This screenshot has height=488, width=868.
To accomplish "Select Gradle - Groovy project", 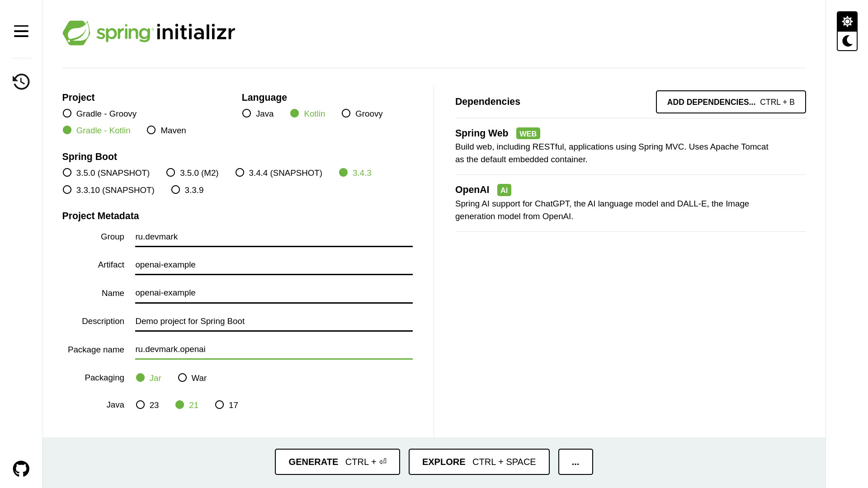I will tap(99, 114).
